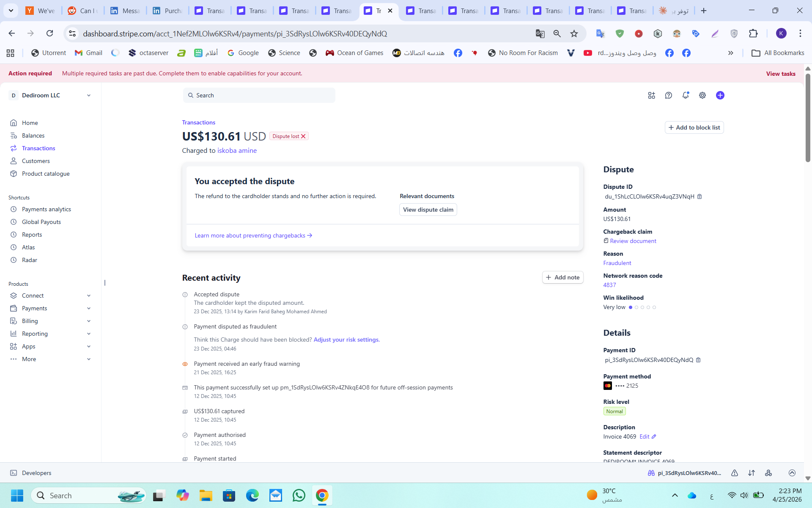Click the page vertical scrollbar thumb
This screenshot has height=508, width=812.
808,118
